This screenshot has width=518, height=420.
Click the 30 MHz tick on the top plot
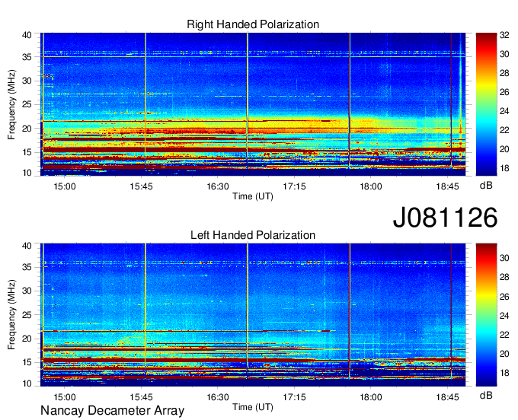27,81
